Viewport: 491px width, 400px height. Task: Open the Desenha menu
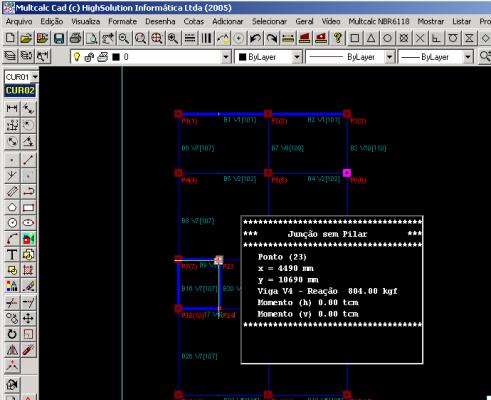coord(160,21)
